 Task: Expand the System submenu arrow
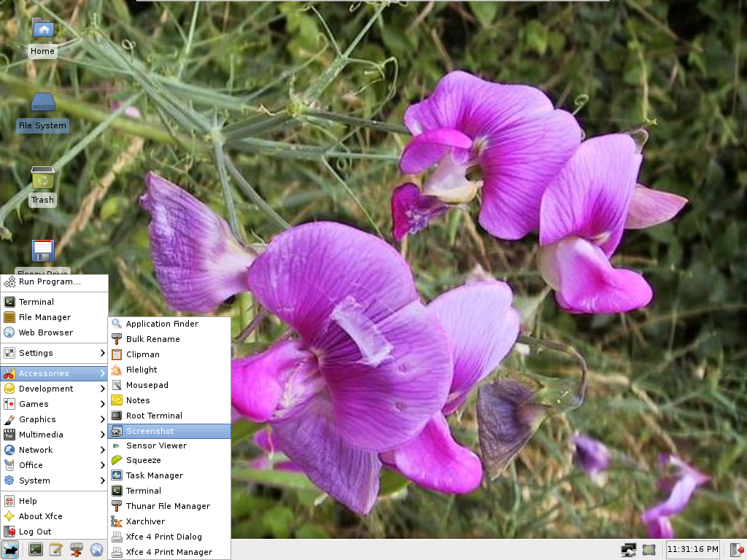[102, 481]
